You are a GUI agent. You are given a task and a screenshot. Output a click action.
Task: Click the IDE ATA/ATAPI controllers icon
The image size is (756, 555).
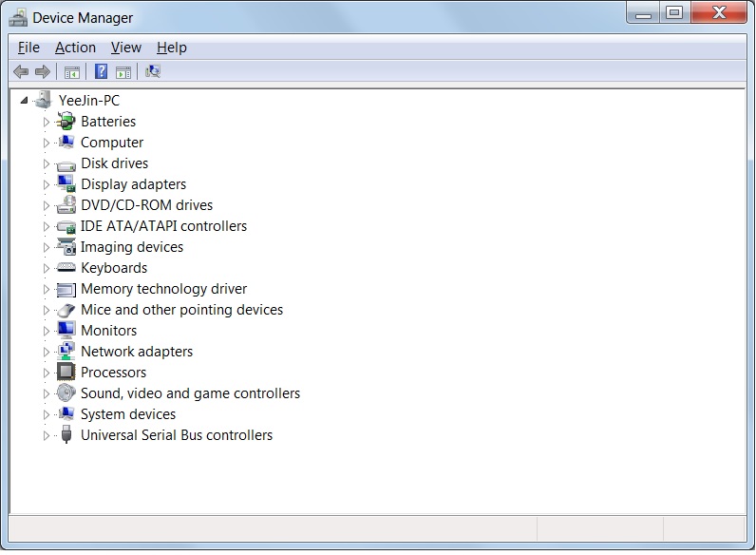click(66, 226)
